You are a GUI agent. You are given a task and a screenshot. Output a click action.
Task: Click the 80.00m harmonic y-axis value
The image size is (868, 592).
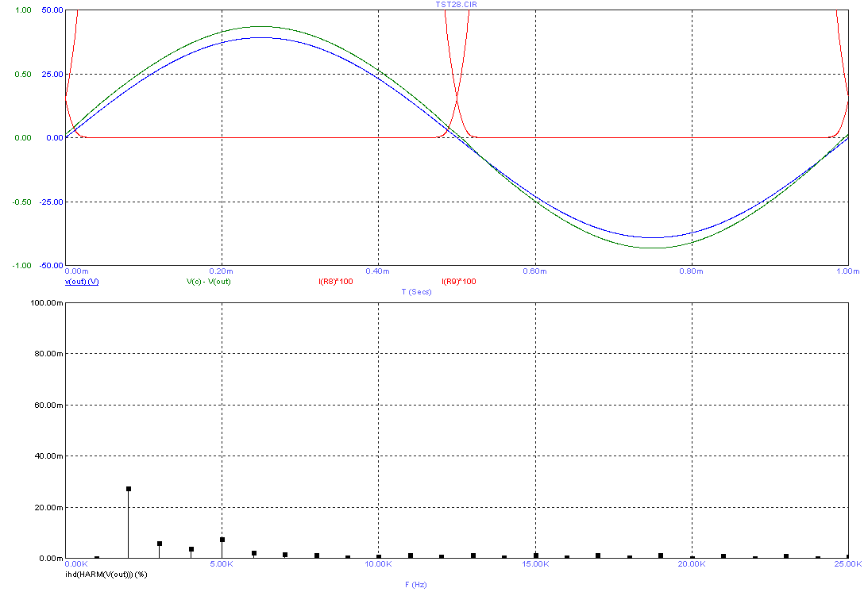coord(48,354)
